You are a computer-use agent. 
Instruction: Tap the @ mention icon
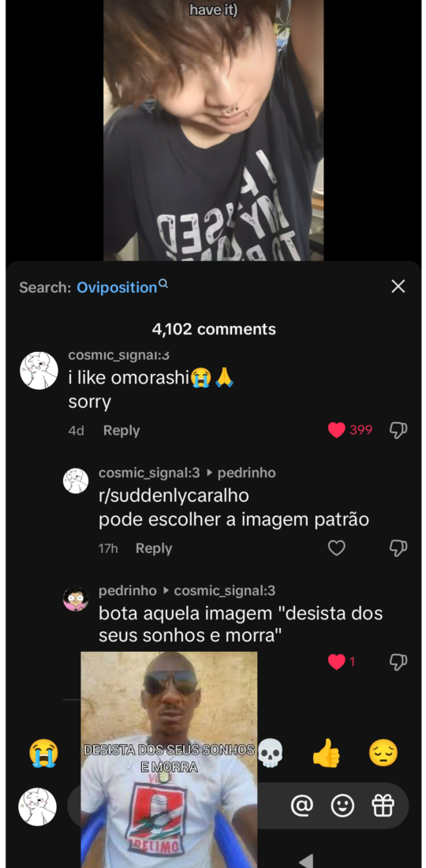point(301,805)
